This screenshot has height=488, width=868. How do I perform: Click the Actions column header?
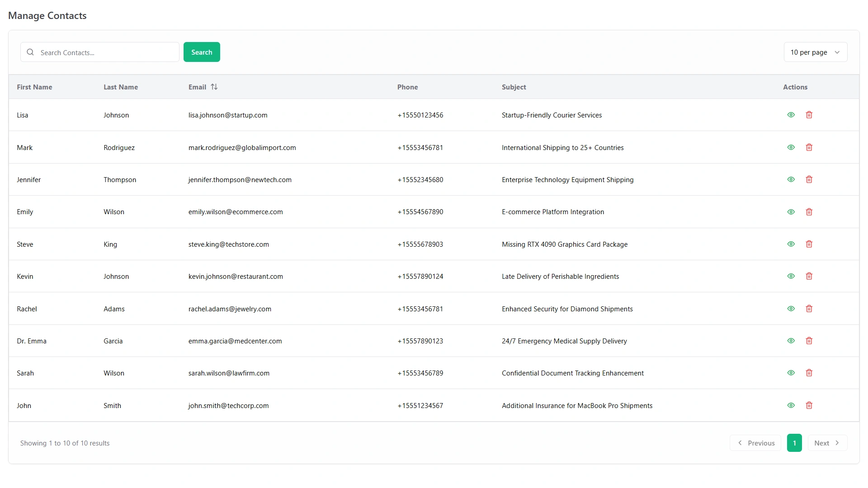795,87
